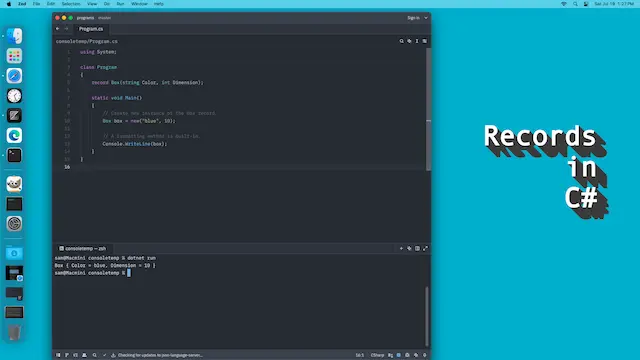Open the CSharp language selector
Viewport: 640px width, 360px height.
[x=377, y=355]
